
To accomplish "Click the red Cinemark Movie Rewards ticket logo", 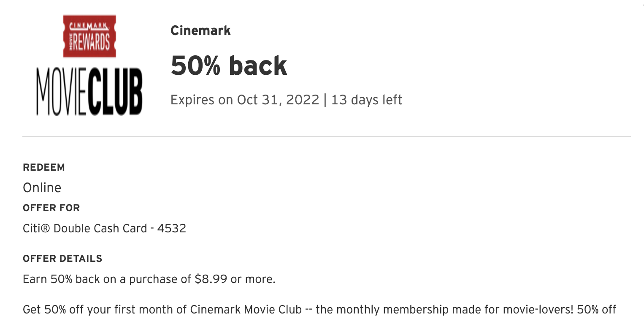I will 89,36.
